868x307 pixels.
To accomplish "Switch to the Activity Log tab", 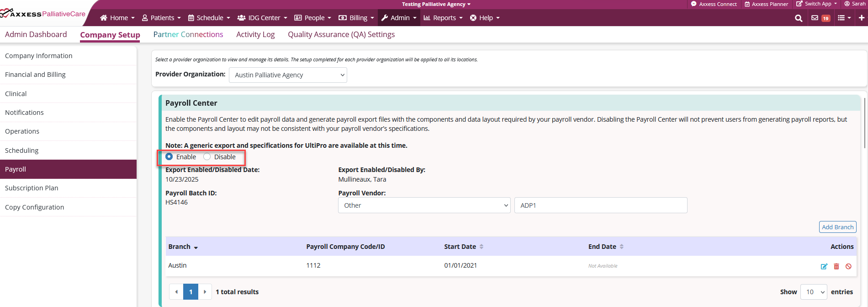I will 255,34.
